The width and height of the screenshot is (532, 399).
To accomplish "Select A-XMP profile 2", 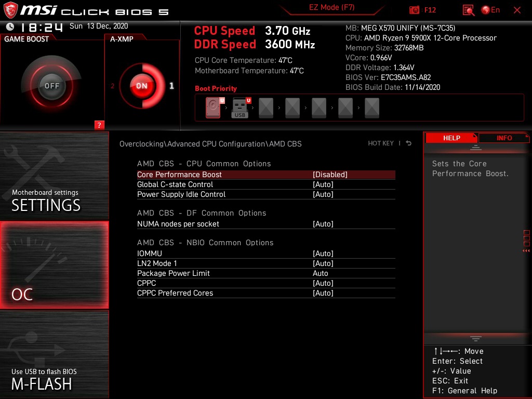I will [x=112, y=86].
